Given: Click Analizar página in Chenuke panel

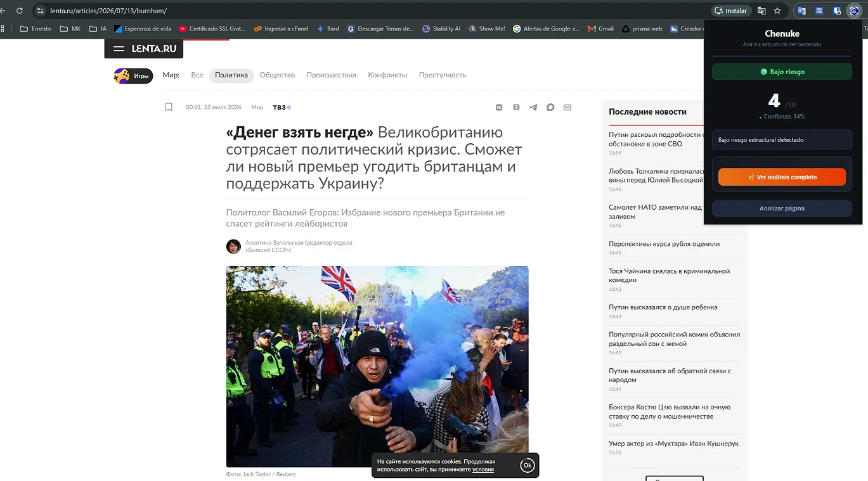Looking at the screenshot, I should pyautogui.click(x=782, y=208).
